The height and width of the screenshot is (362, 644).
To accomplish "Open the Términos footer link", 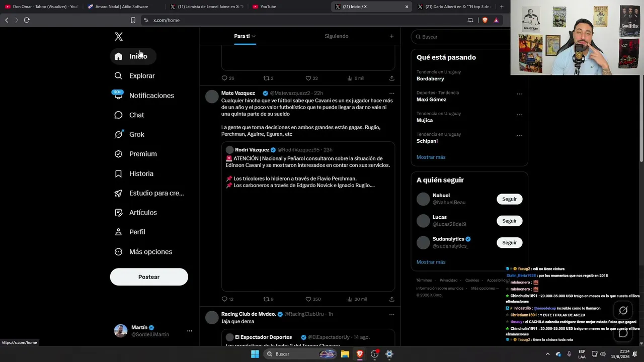I will 424,280.
